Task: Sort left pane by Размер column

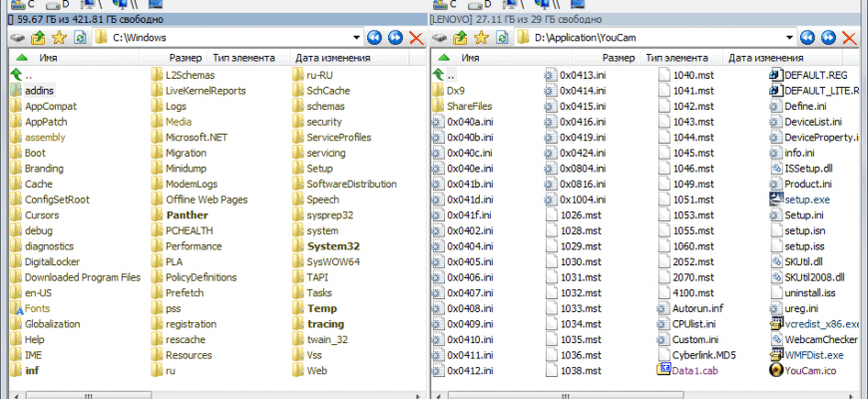Action: [x=186, y=58]
